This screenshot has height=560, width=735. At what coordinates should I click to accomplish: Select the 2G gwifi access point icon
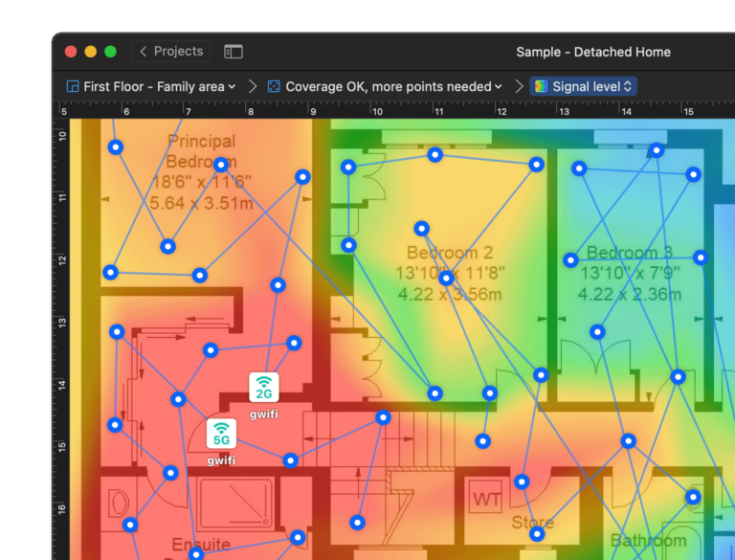[x=264, y=388]
